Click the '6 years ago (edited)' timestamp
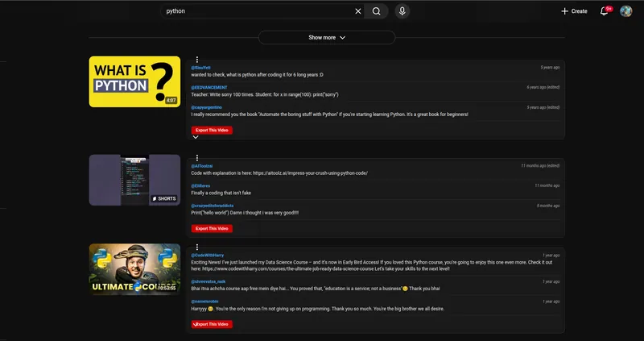The height and width of the screenshot is (341, 644). pos(543,87)
